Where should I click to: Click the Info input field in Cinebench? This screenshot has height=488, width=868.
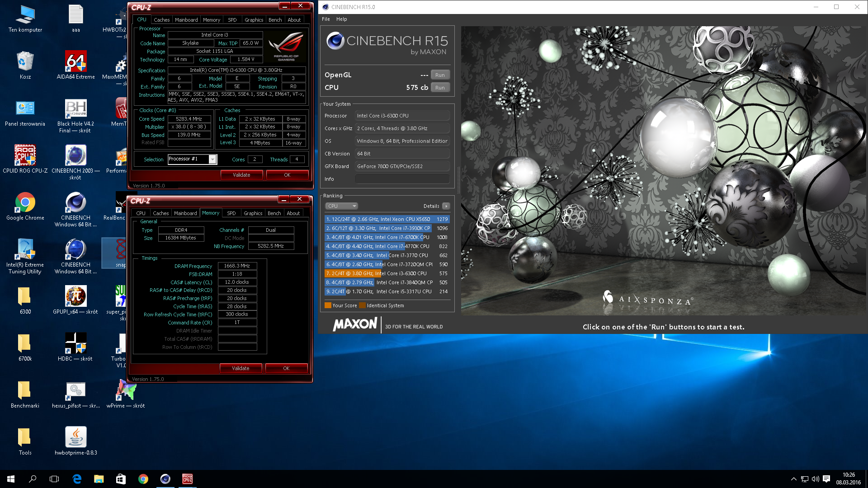pos(402,179)
